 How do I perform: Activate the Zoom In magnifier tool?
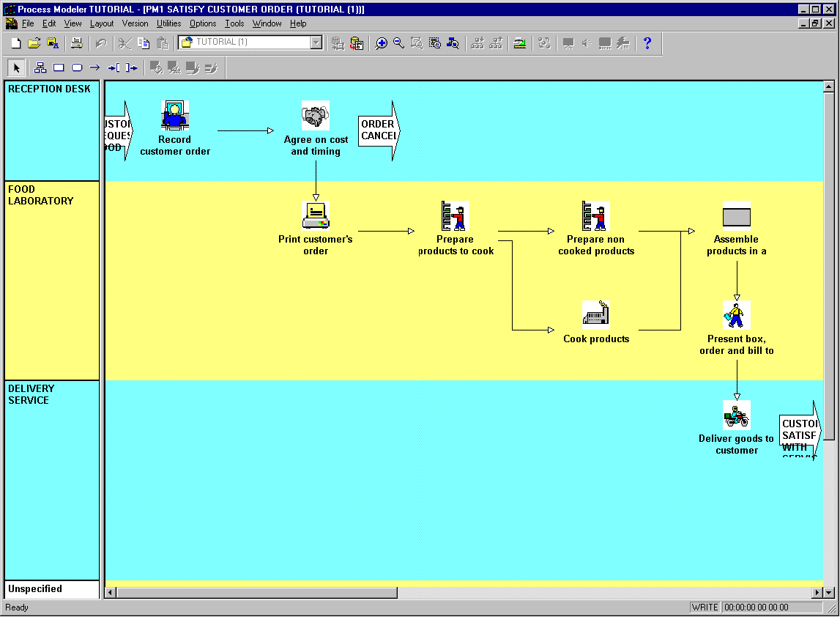(x=381, y=43)
